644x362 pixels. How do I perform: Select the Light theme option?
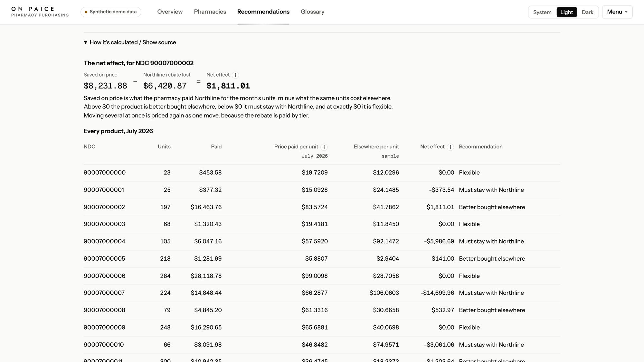click(566, 12)
